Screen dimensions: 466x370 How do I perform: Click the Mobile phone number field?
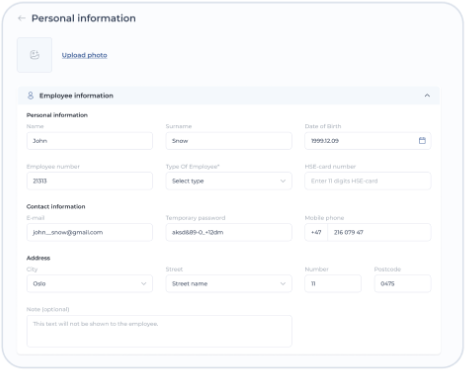click(379, 232)
